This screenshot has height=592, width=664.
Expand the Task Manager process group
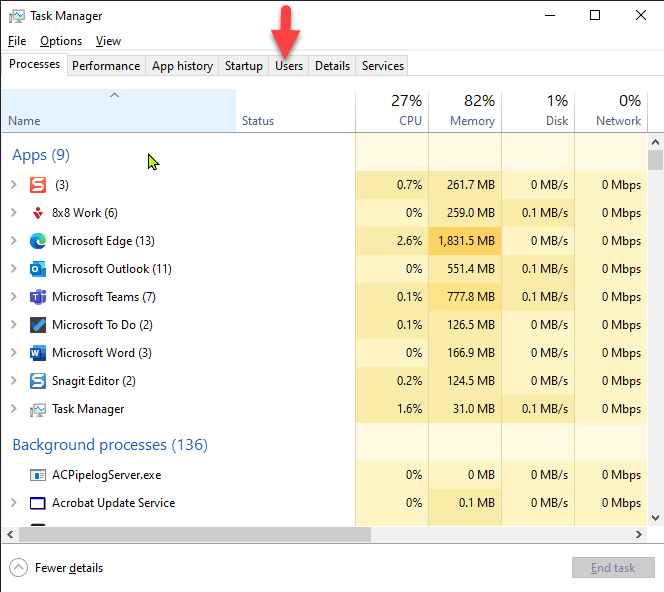coord(14,409)
